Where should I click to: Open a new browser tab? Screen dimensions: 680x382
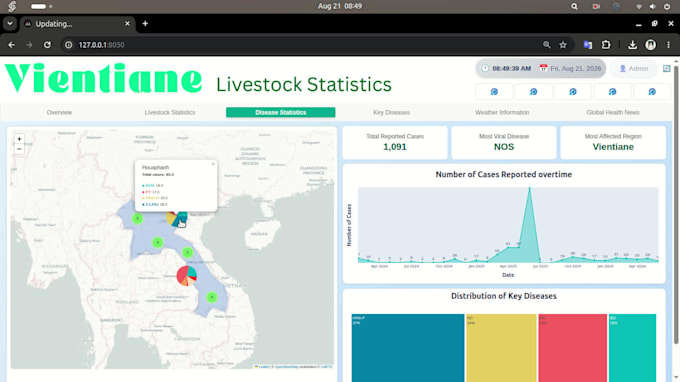(x=145, y=23)
